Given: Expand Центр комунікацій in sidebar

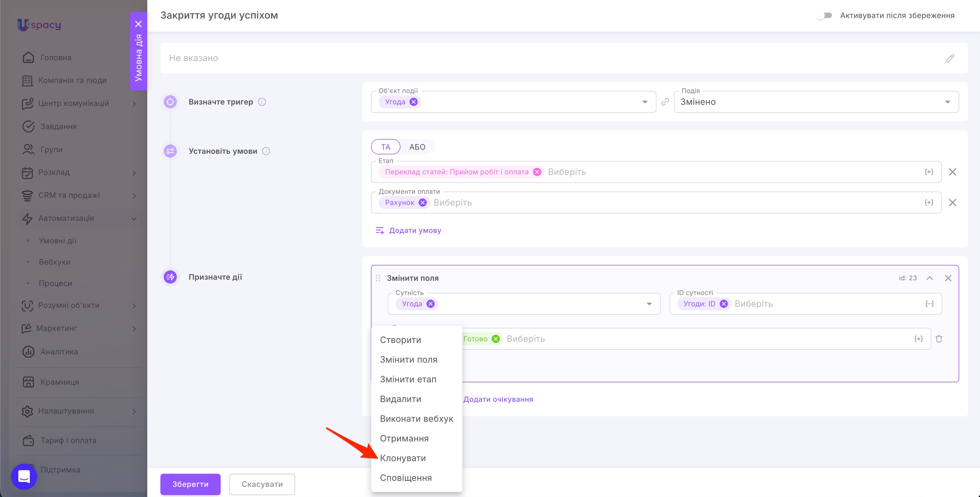Looking at the screenshot, I should (134, 104).
